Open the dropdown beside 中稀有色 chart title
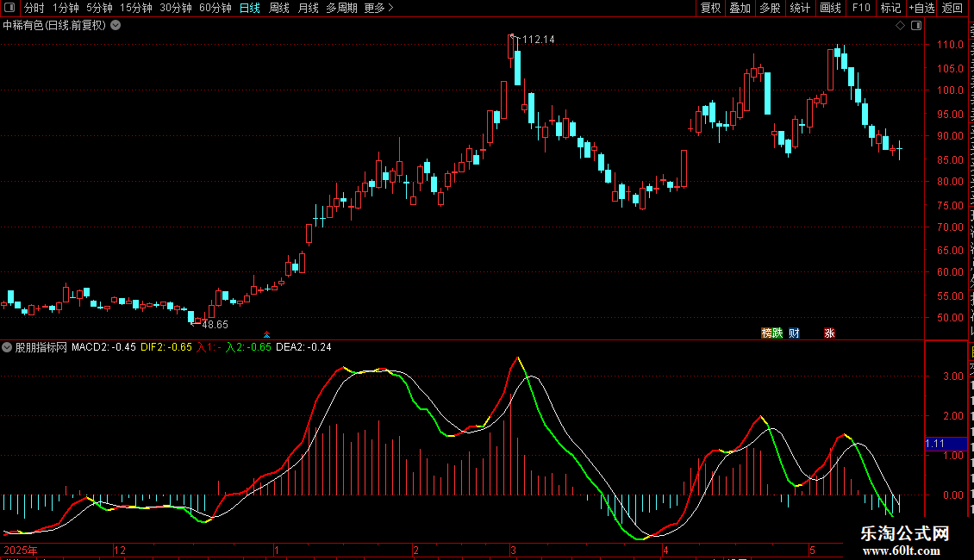 [116, 26]
